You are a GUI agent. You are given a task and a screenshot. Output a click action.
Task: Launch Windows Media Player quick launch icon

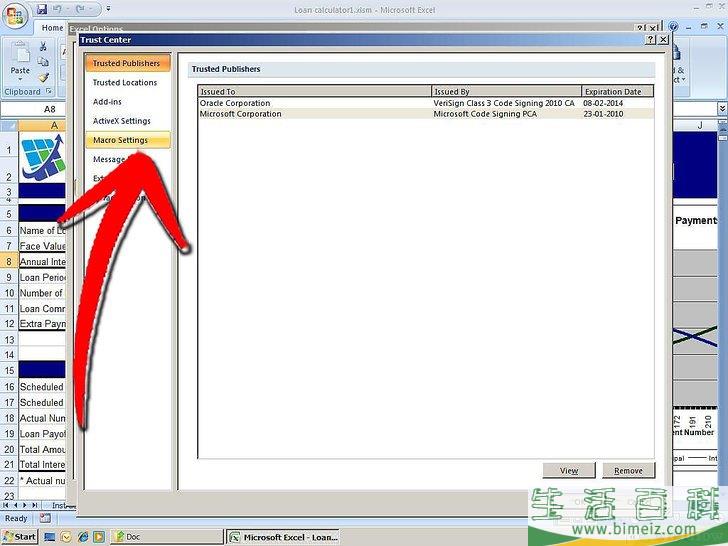pyautogui.click(x=99, y=537)
